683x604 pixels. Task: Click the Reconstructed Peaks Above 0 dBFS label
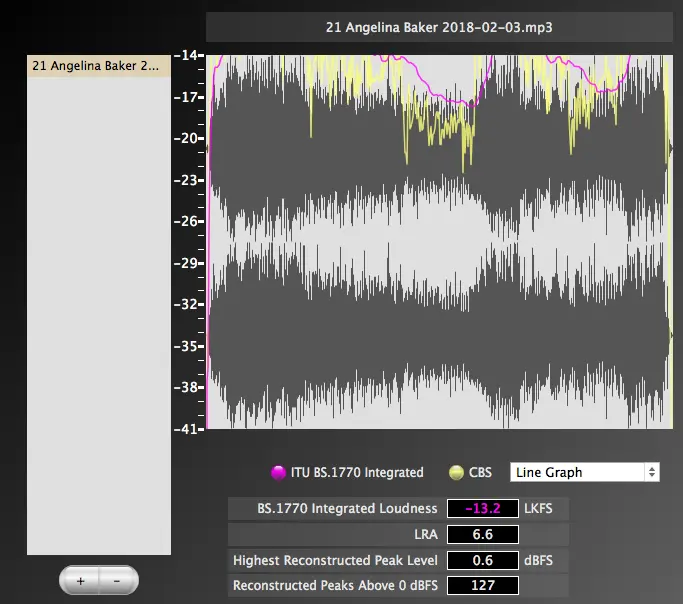tap(334, 585)
